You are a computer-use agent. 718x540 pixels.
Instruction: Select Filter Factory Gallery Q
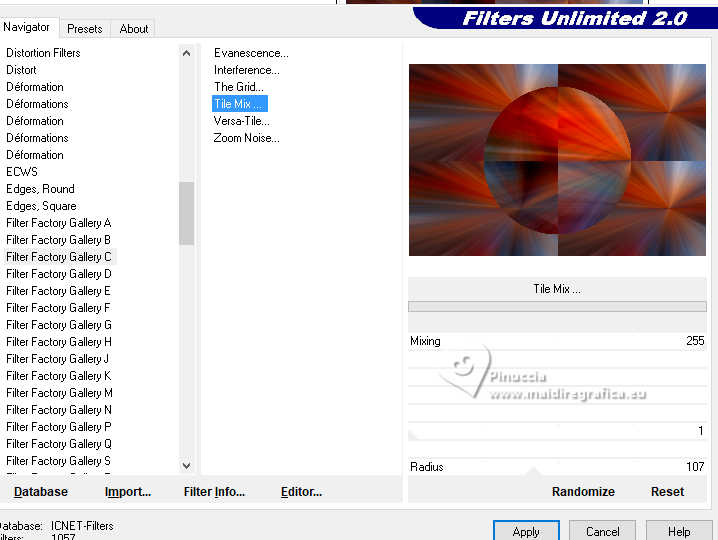click(x=59, y=443)
